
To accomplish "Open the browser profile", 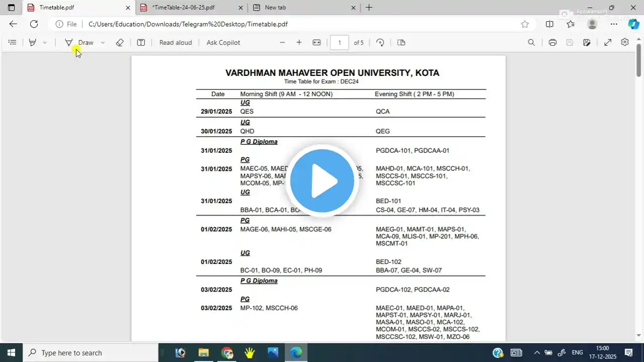I will (x=592, y=24).
